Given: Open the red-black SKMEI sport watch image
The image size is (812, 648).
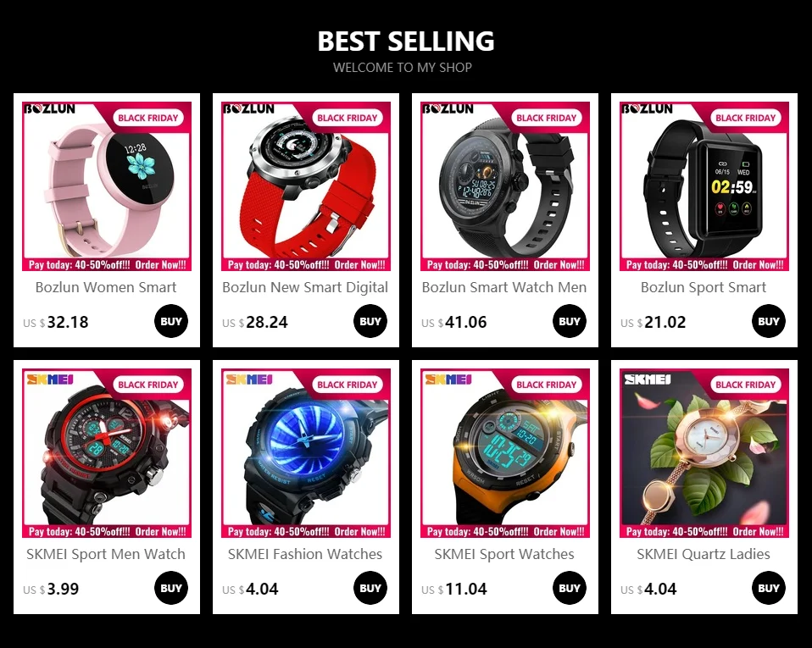Looking at the screenshot, I should [107, 453].
